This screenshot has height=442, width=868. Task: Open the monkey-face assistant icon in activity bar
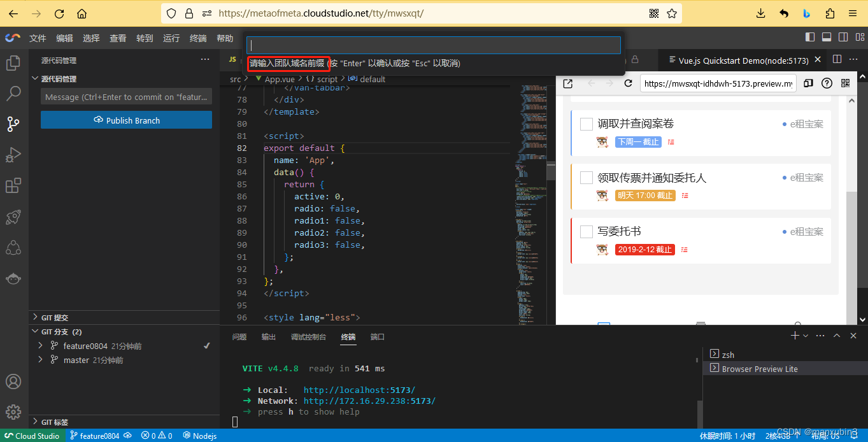(x=13, y=278)
